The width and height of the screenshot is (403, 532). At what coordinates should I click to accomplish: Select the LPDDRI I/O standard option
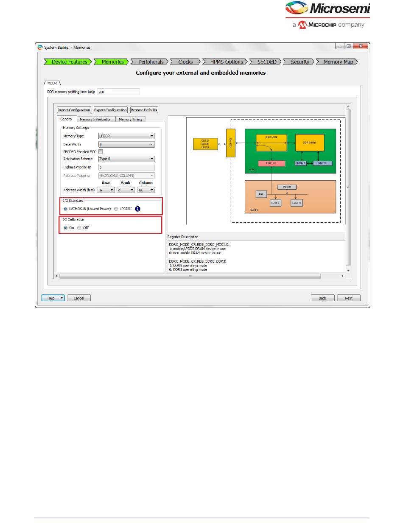click(x=116, y=209)
